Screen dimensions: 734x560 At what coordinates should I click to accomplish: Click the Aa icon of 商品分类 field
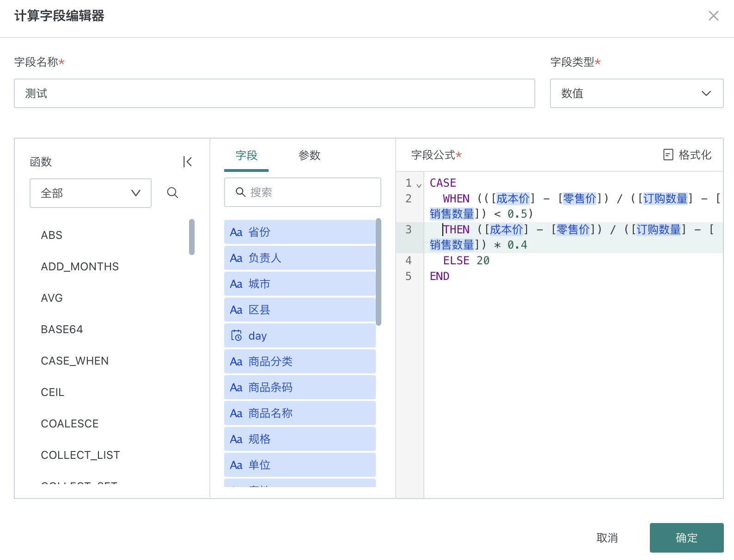236,362
